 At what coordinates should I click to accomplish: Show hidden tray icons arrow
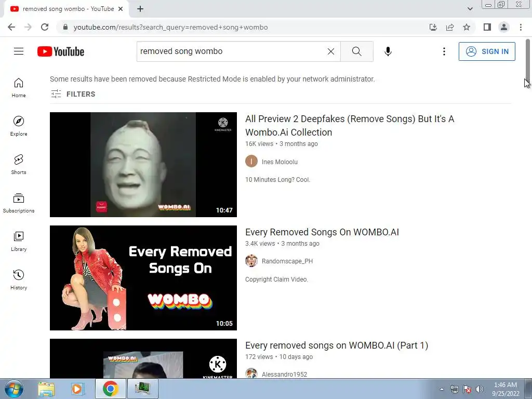tap(442, 389)
